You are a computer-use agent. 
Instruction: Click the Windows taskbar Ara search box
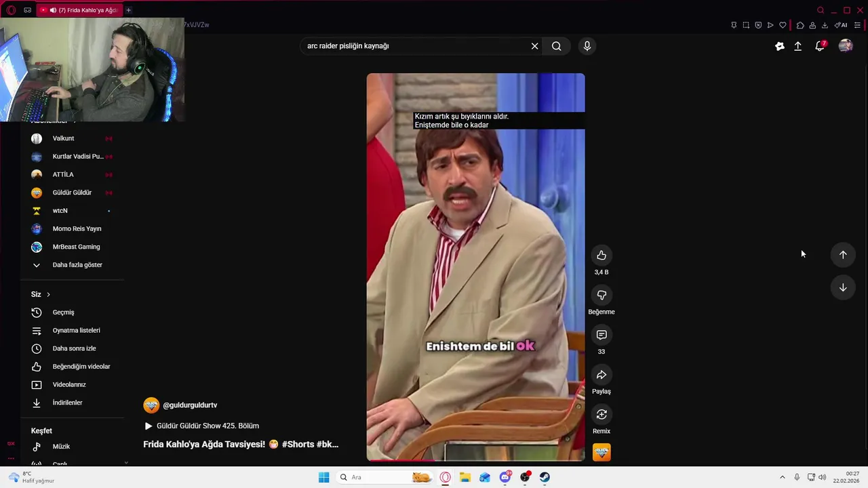[383, 477]
